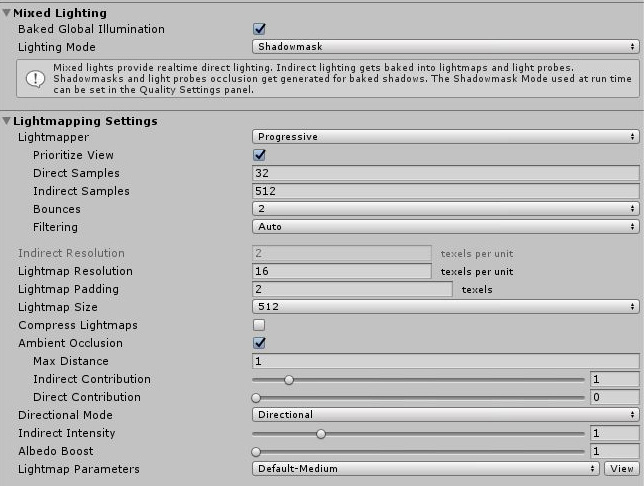The image size is (644, 486).
Task: Collapse the Lightmapping Settings section
Action: [x=7, y=121]
